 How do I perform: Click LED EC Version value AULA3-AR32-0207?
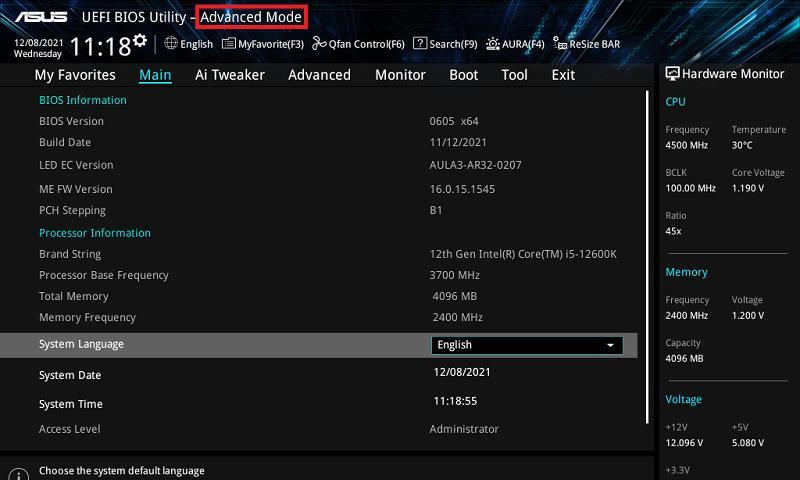475,165
